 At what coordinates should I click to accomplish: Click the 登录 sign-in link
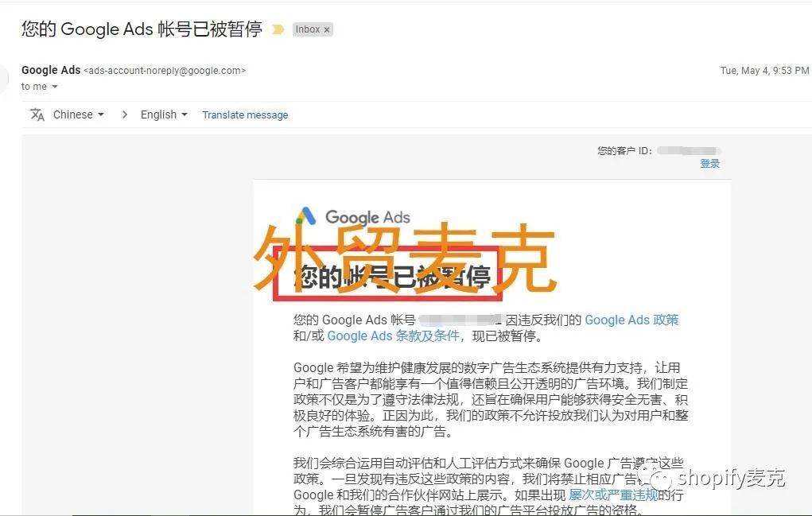click(x=709, y=164)
